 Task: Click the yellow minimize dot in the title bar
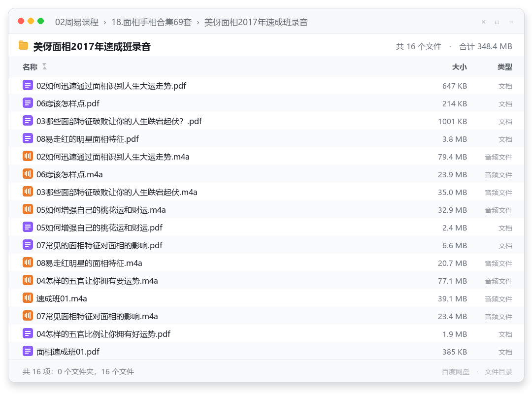pyautogui.click(x=31, y=21)
